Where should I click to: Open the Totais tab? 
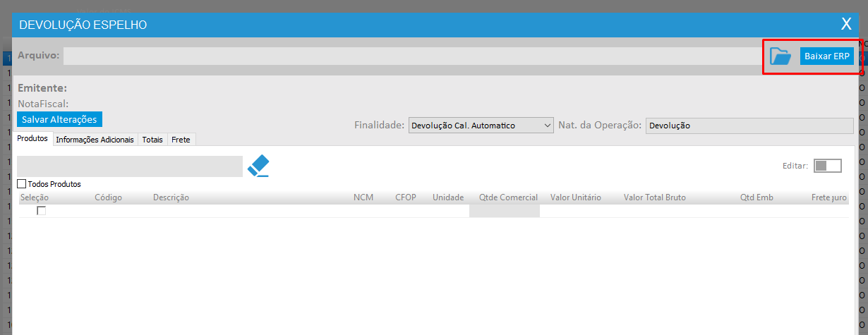click(152, 140)
